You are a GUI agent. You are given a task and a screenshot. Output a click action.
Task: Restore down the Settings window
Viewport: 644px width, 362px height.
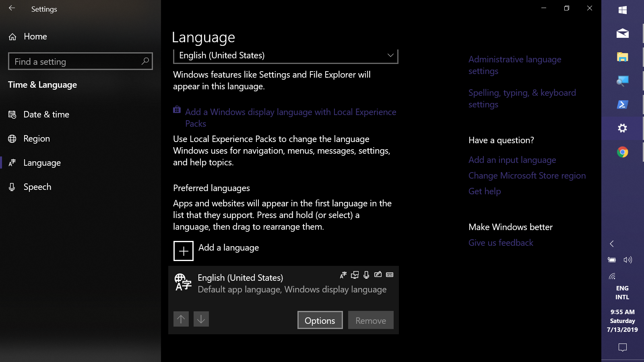pyautogui.click(x=567, y=8)
